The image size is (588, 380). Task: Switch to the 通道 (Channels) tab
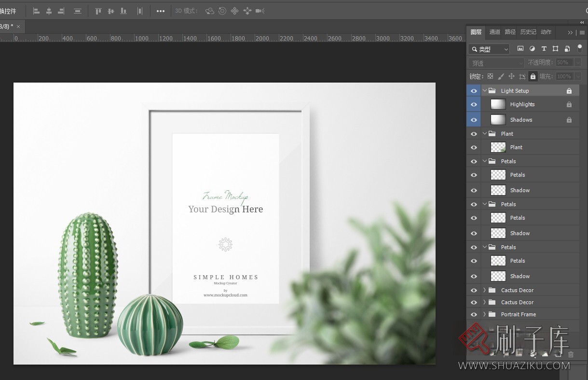(494, 32)
